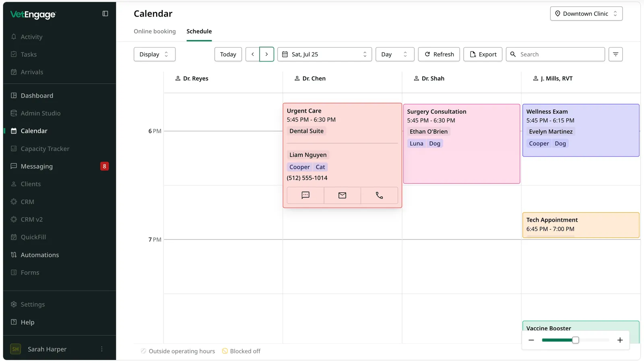Click the red 8 messaging badge
This screenshot has width=644, height=363.
[x=104, y=166]
